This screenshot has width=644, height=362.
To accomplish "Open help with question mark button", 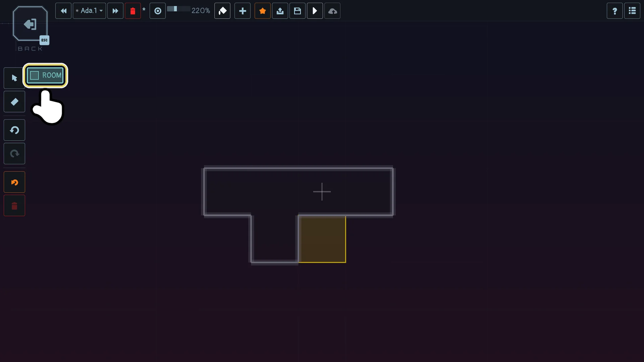I will pos(615,11).
